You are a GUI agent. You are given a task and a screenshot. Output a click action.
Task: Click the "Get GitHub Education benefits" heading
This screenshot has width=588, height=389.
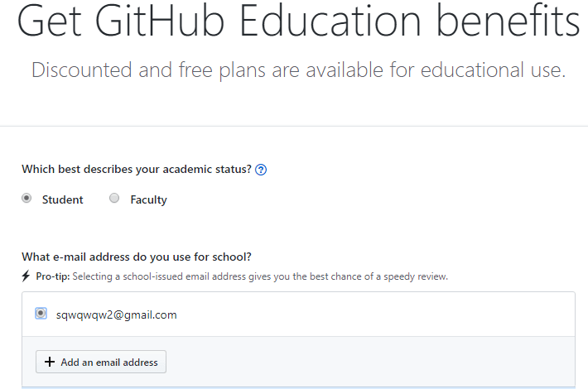click(x=298, y=21)
